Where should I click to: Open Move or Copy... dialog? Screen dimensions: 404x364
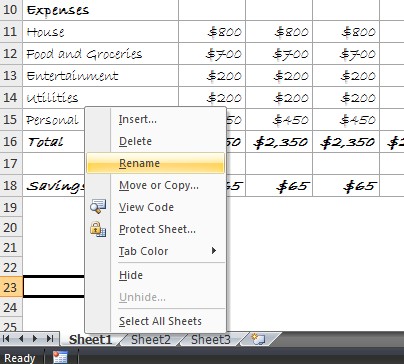[155, 185]
